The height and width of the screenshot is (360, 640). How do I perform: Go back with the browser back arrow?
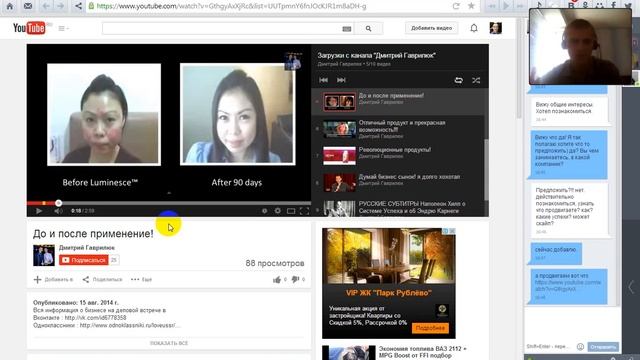pyautogui.click(x=46, y=6)
